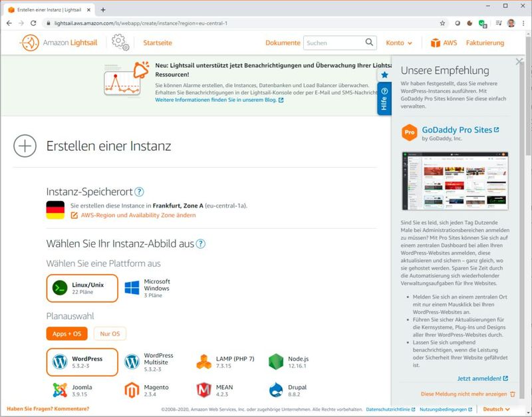Open the Hilfe help tab

point(384,98)
